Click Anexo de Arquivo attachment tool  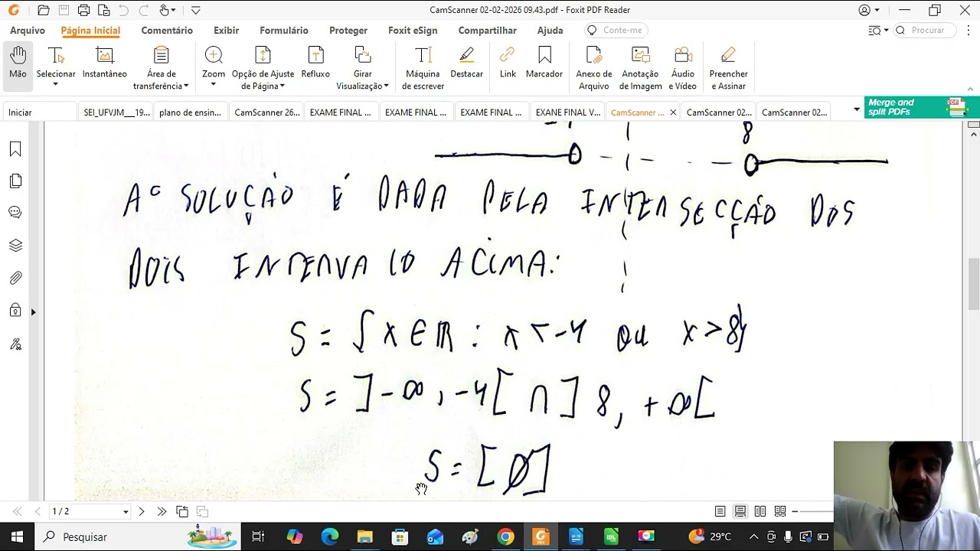pyautogui.click(x=594, y=68)
